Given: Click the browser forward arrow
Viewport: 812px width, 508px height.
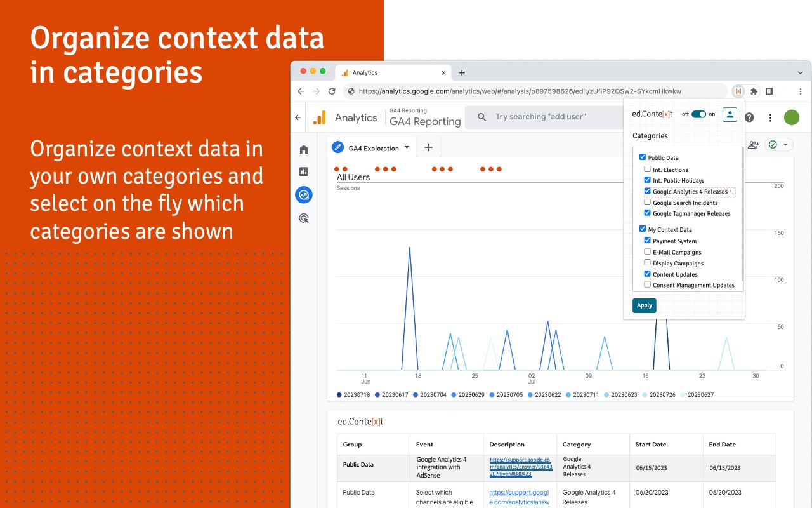Looking at the screenshot, I should [x=316, y=91].
